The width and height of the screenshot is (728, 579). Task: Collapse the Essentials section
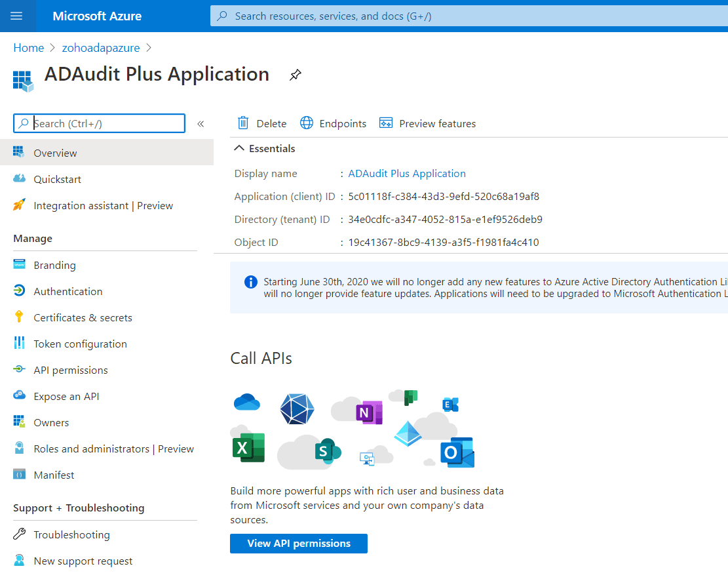click(x=240, y=149)
